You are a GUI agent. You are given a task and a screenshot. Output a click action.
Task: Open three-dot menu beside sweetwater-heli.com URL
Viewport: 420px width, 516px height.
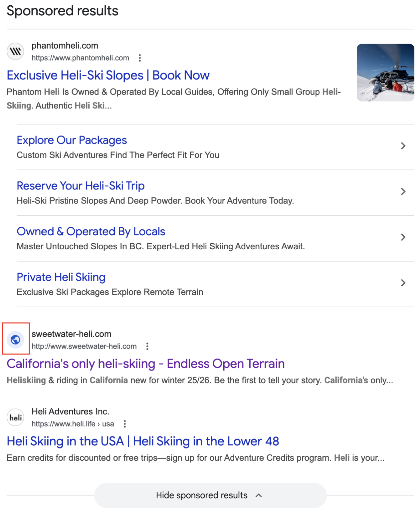(147, 346)
